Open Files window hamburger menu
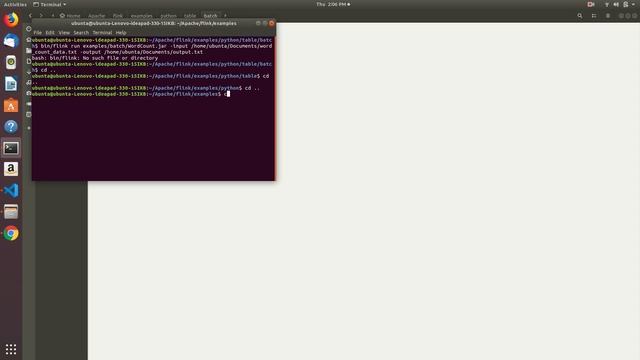This screenshot has height=360, width=640. 608,16
